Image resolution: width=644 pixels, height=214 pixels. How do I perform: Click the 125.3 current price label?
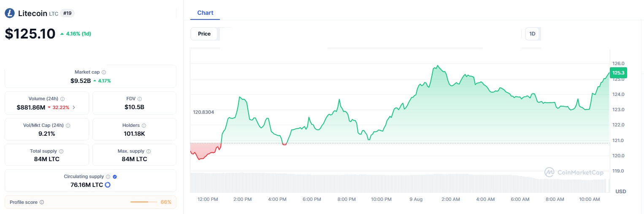point(618,73)
